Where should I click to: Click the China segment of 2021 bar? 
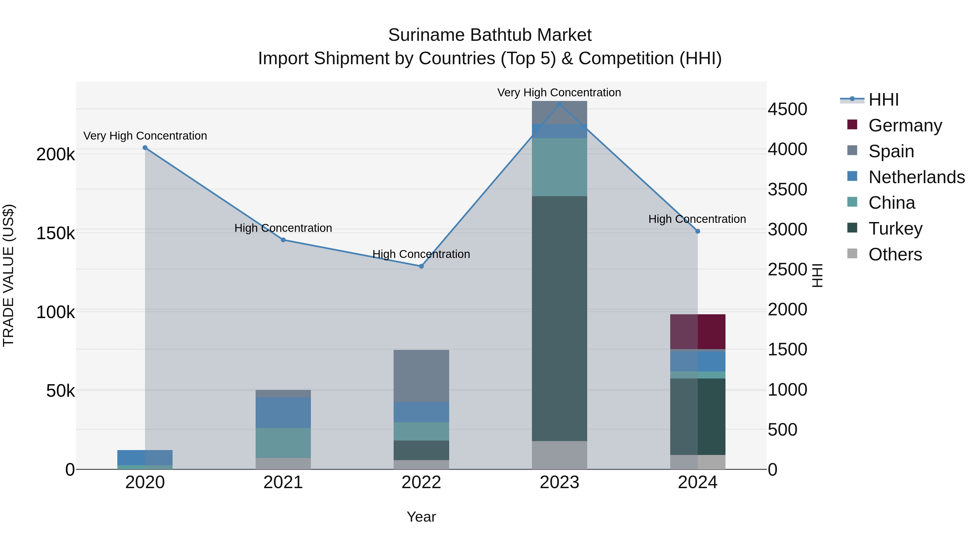[283, 443]
